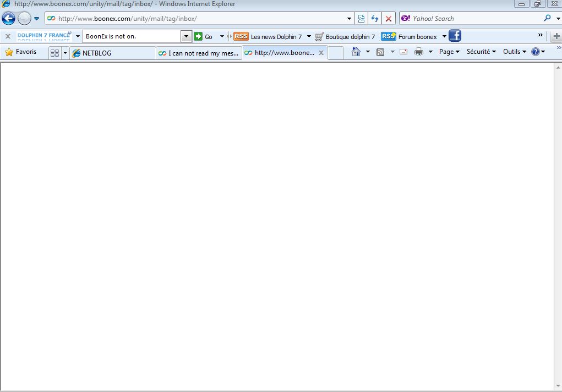Expand Les news Dolphin 7 dropdown arrow

[309, 36]
